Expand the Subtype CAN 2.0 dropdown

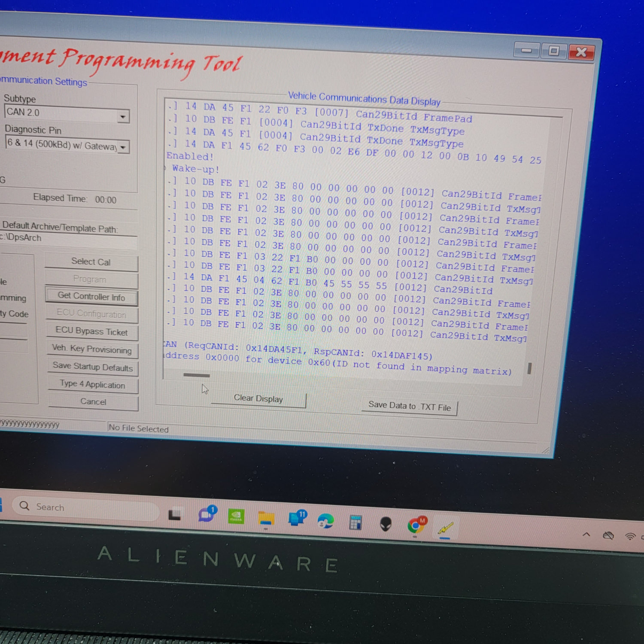[123, 116]
